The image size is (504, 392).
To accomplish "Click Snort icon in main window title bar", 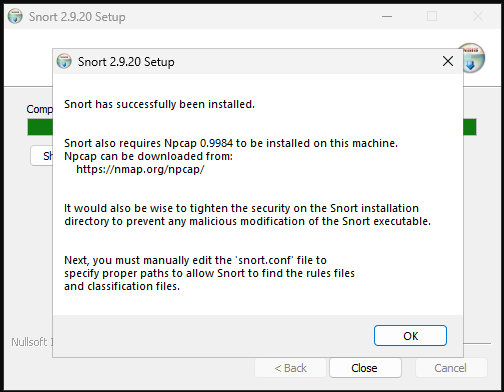I will pyautogui.click(x=15, y=16).
